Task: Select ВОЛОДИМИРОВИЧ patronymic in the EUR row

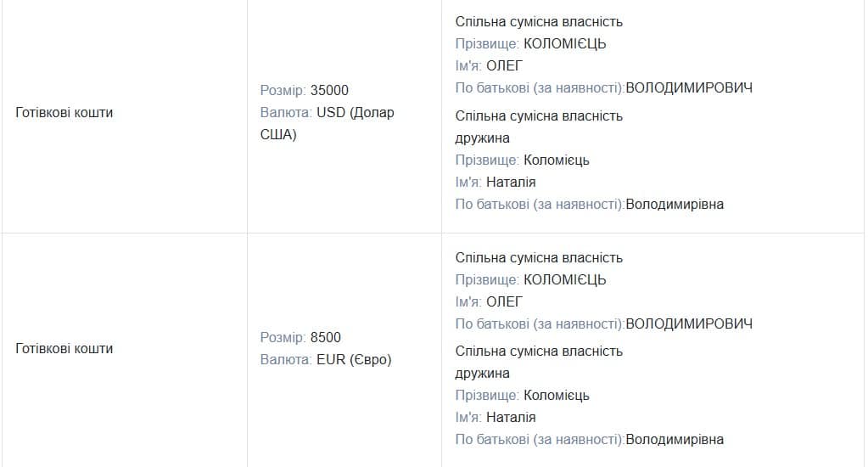Action: (688, 324)
